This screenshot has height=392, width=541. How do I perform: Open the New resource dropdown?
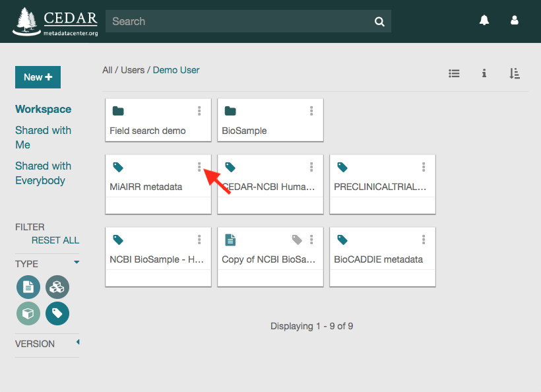click(38, 77)
